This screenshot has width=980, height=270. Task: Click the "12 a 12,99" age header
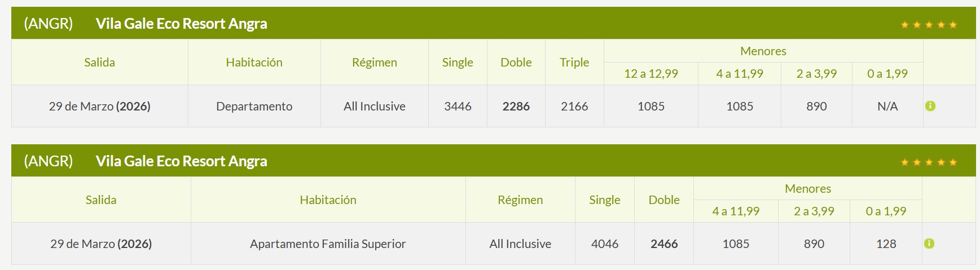pyautogui.click(x=651, y=74)
